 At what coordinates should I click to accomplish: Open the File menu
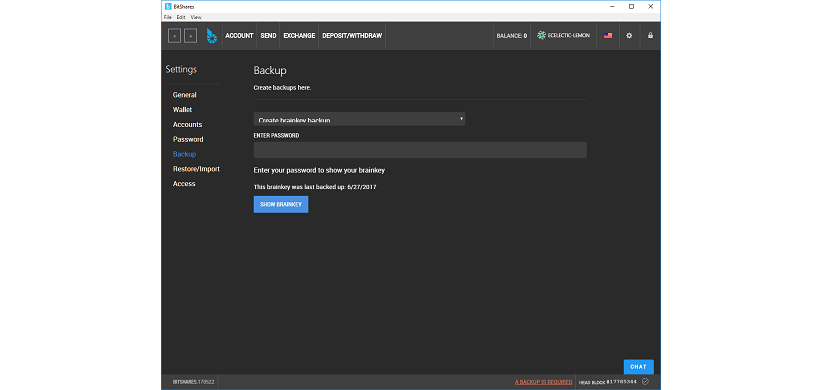pos(168,17)
